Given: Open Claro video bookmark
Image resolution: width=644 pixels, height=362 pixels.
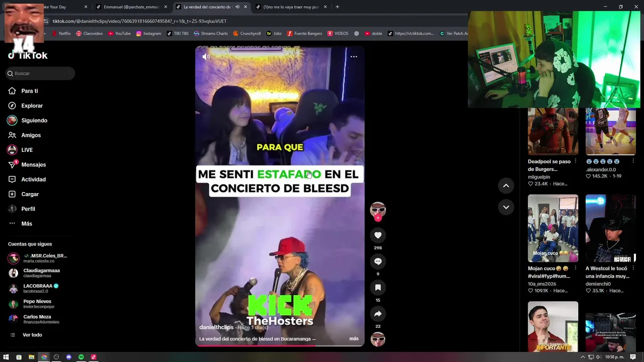Looking at the screenshot, I should pyautogui.click(x=90, y=34).
